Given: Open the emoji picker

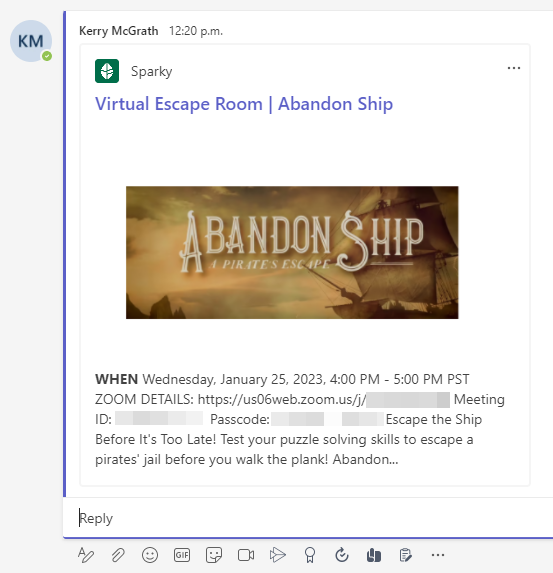Looking at the screenshot, I should (x=150, y=555).
